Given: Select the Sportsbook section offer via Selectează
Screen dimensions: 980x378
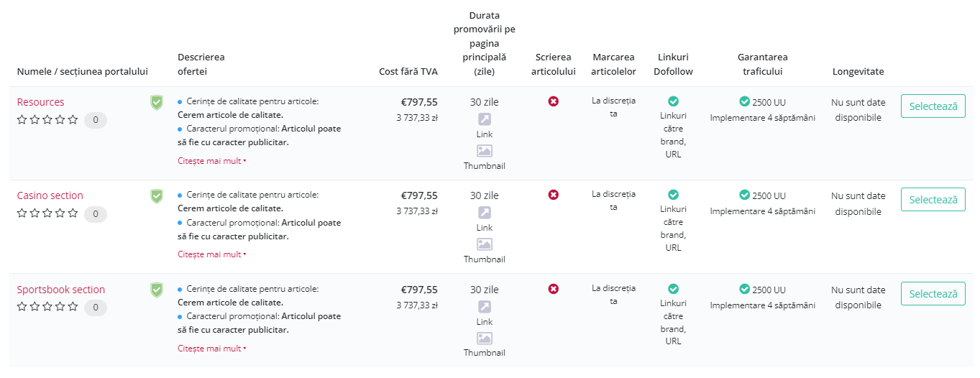Looking at the screenshot, I should [x=933, y=293].
